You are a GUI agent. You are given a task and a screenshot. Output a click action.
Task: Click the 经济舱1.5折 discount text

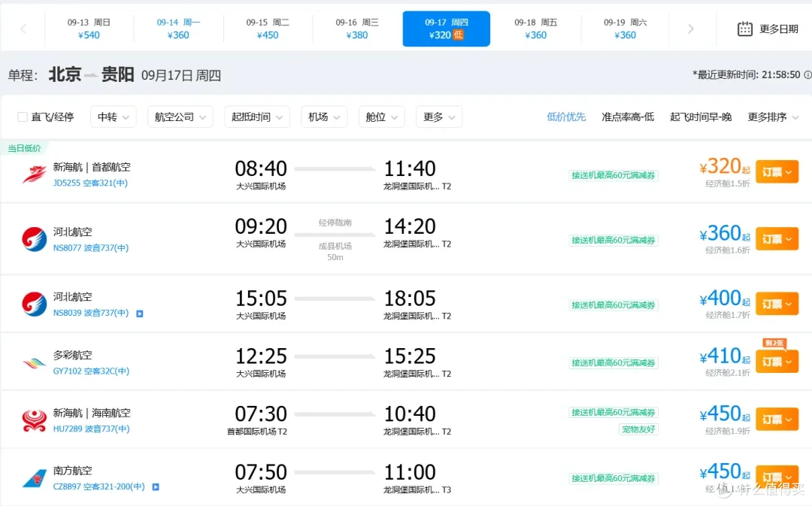pyautogui.click(x=728, y=184)
